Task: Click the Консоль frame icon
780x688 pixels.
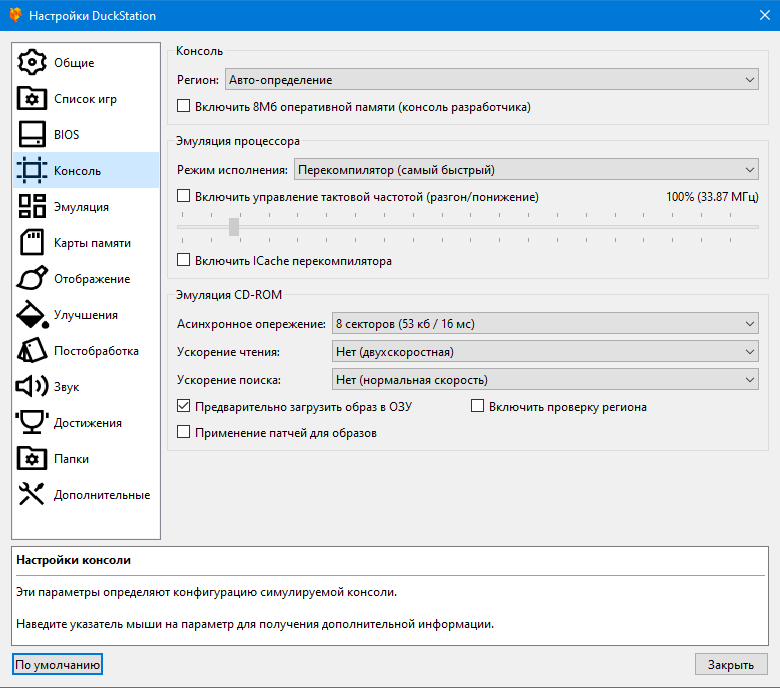Action: coord(32,170)
